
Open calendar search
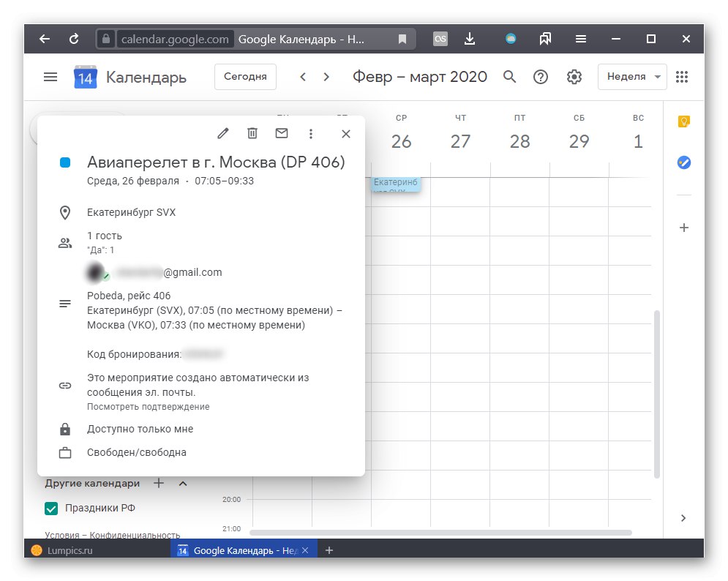click(x=509, y=77)
